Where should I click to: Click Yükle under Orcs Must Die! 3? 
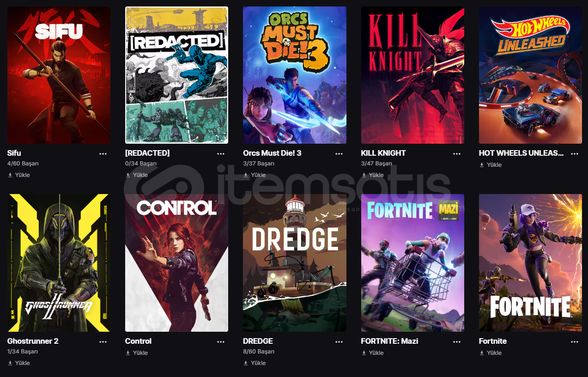click(255, 175)
